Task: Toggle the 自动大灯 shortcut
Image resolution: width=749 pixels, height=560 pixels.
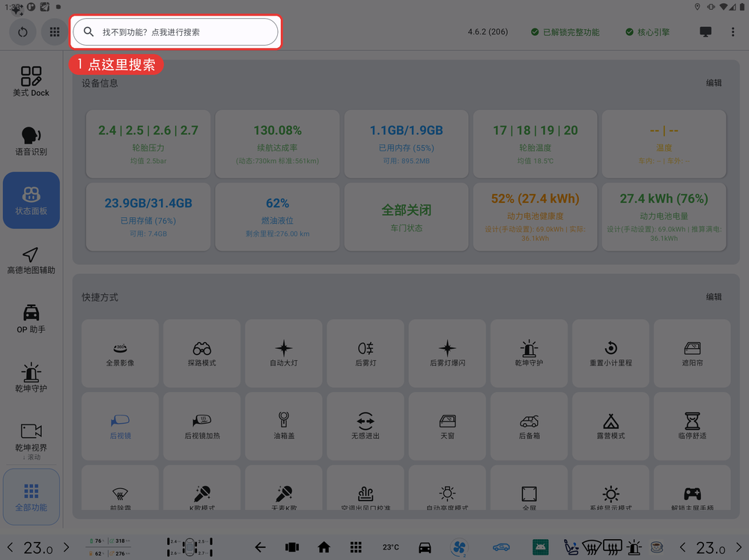Action: click(x=283, y=353)
